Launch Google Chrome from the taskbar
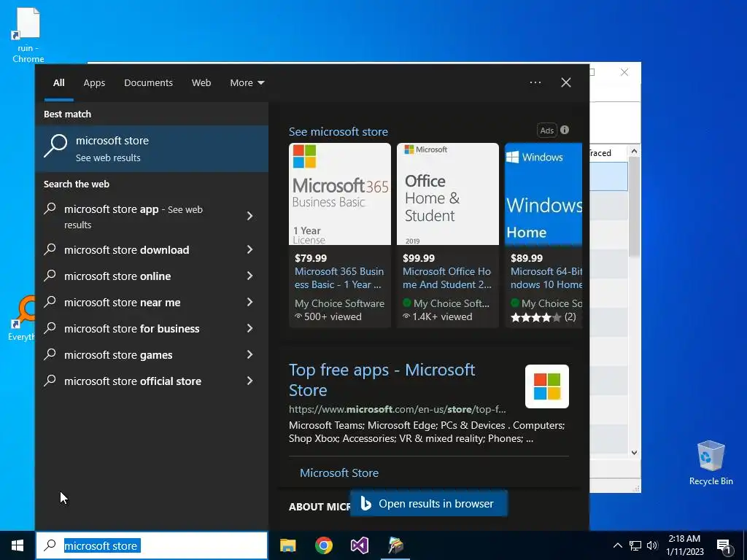The image size is (747, 560). pos(323,545)
